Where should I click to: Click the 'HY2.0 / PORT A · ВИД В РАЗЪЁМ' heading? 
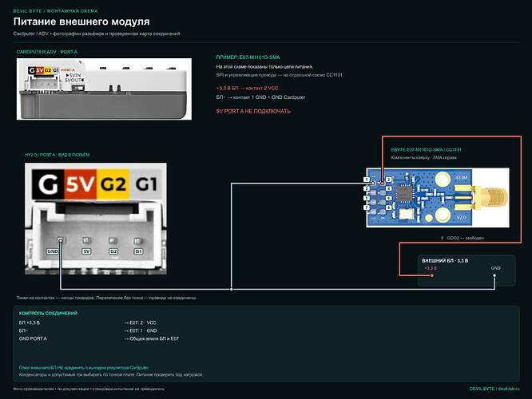[57, 155]
